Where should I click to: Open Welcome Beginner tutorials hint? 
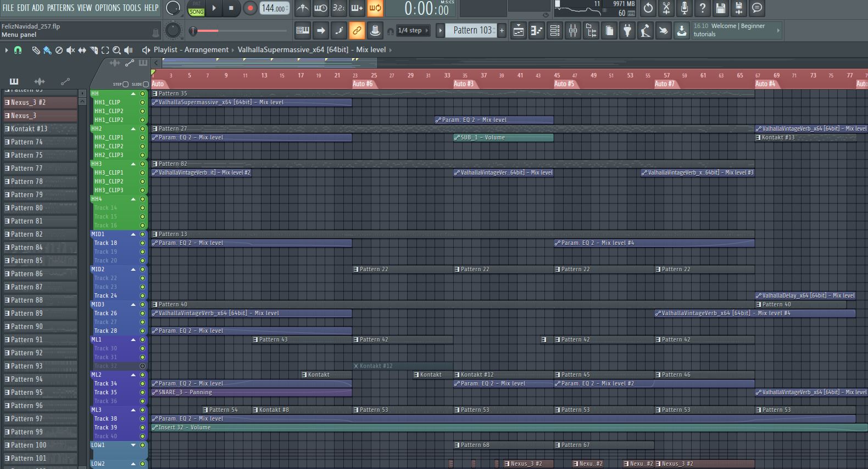click(737, 30)
